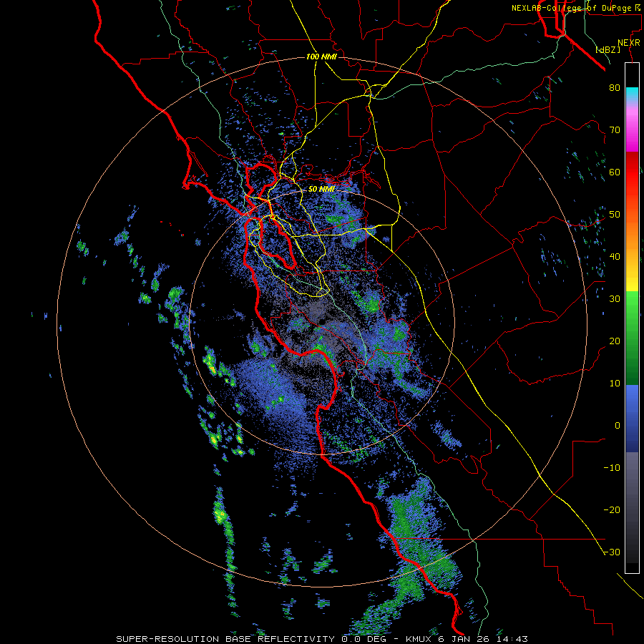Click the "[dBZ]" unit label
This screenshot has width=644, height=644.
point(608,49)
